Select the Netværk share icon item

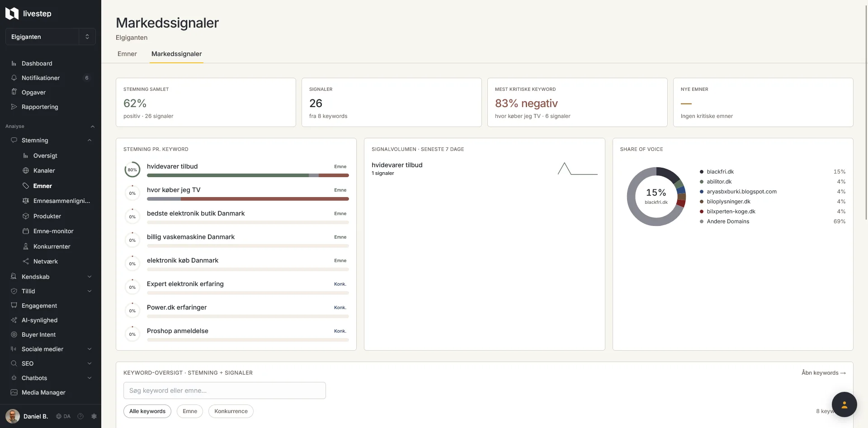(26, 262)
